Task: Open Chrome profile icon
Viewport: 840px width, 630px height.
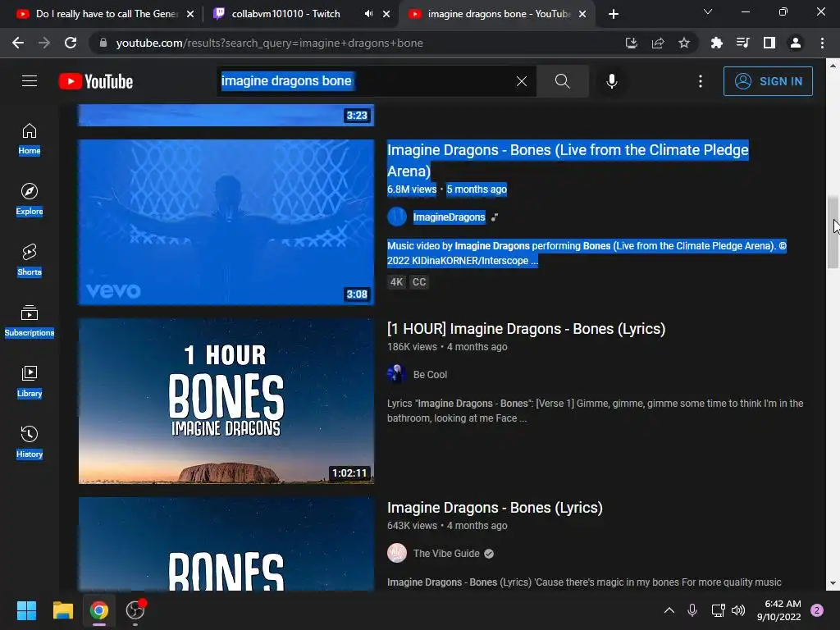Action: coord(796,43)
